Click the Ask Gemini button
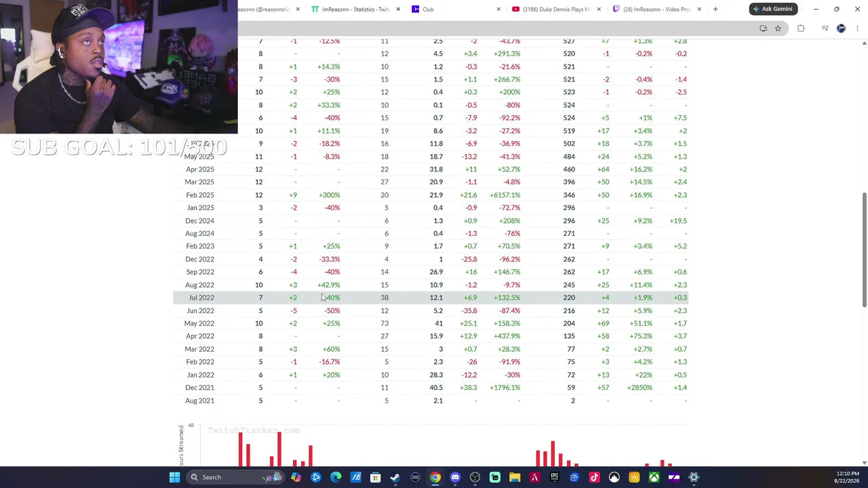The width and height of the screenshot is (868, 488). click(x=772, y=9)
